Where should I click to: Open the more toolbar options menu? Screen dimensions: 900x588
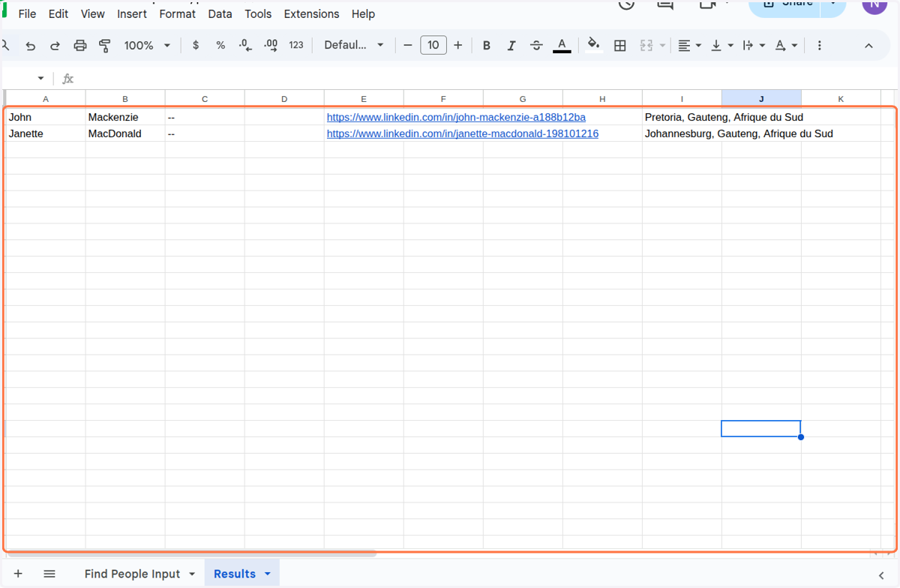click(x=820, y=46)
